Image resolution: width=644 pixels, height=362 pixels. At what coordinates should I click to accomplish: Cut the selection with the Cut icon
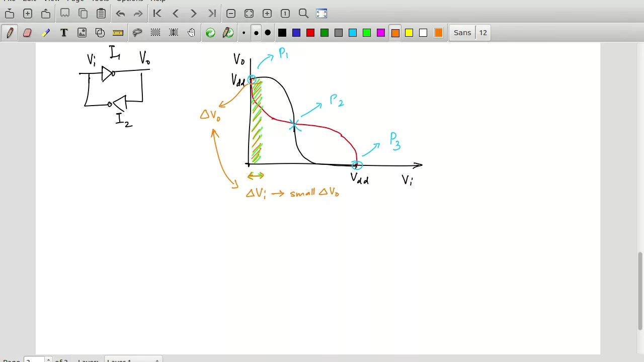[x=65, y=14]
